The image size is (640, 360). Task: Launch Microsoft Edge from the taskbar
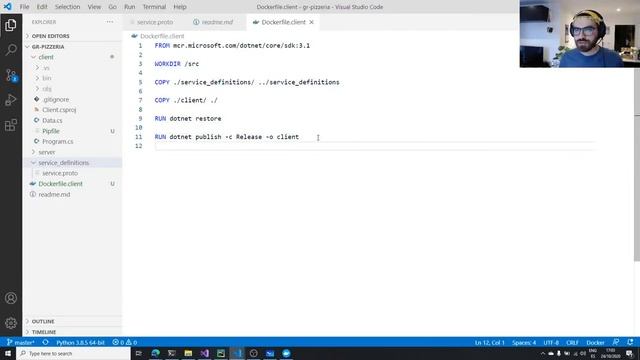[156, 353]
